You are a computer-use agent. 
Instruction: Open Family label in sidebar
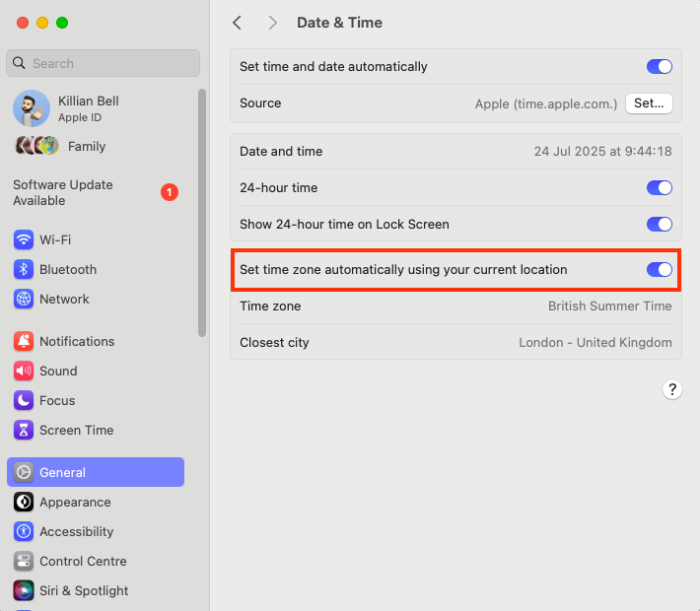pos(87,147)
